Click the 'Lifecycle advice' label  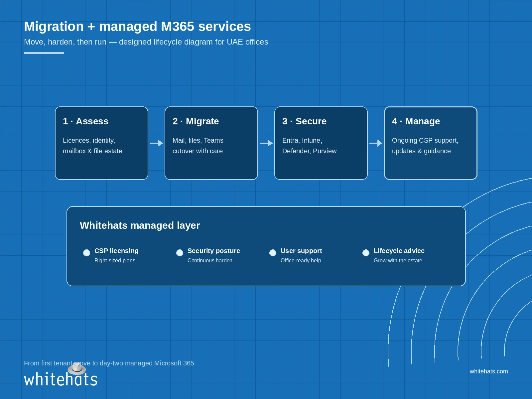pos(399,251)
